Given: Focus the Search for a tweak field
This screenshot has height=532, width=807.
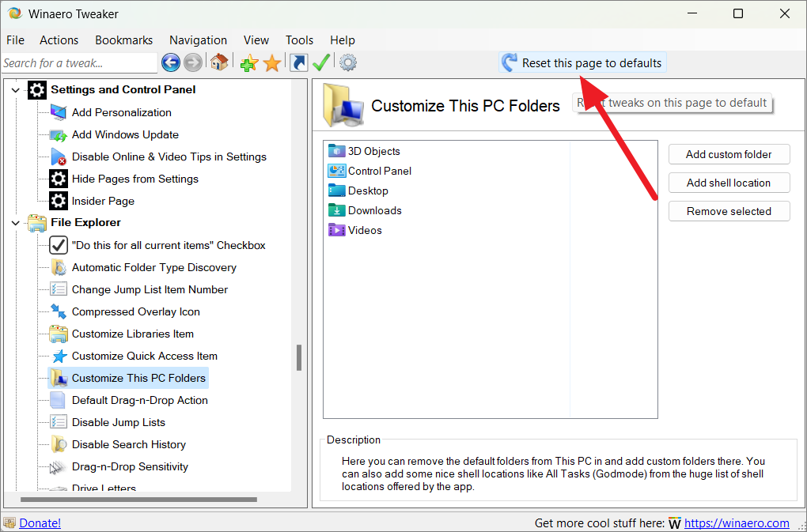Looking at the screenshot, I should (x=79, y=62).
